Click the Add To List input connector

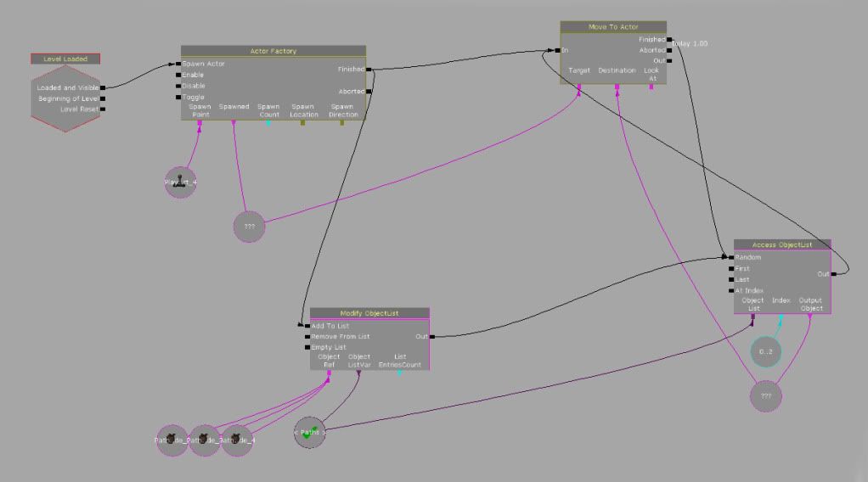pyautogui.click(x=307, y=326)
